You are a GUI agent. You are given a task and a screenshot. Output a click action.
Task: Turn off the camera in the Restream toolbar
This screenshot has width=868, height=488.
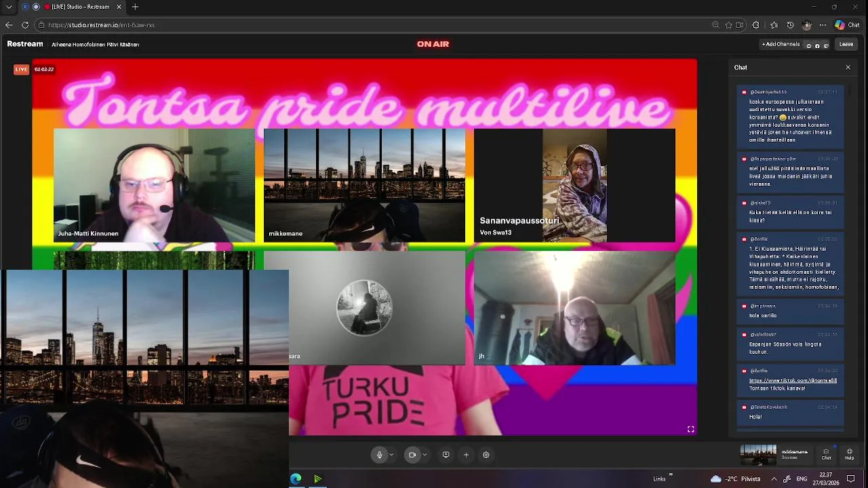(x=412, y=455)
